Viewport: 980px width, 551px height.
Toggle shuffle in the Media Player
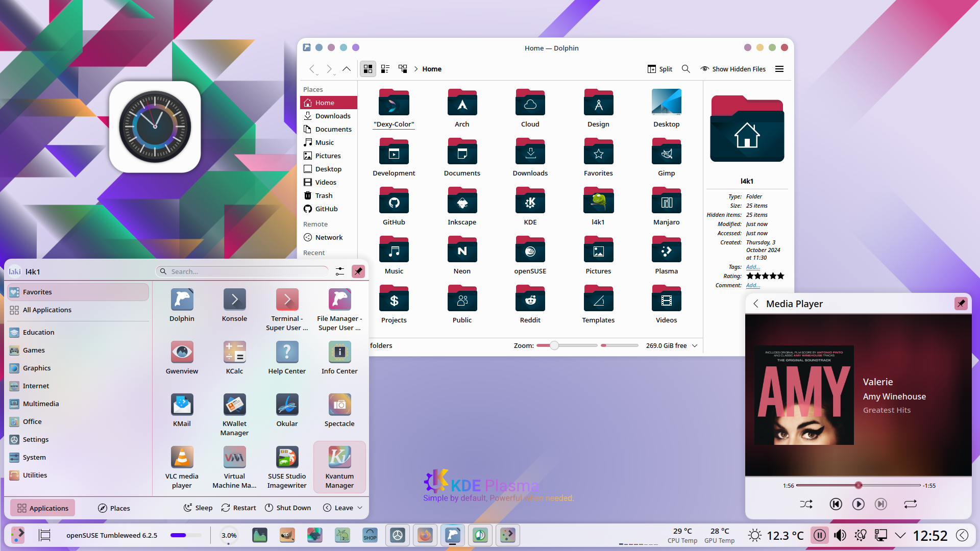pyautogui.click(x=806, y=504)
